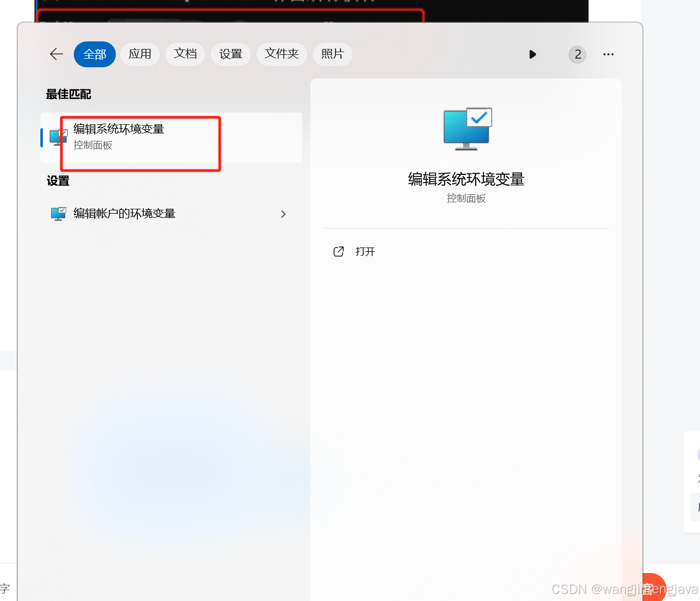
Task: Click the icon beside 编辑帐户的环境变量
Action: point(58,214)
